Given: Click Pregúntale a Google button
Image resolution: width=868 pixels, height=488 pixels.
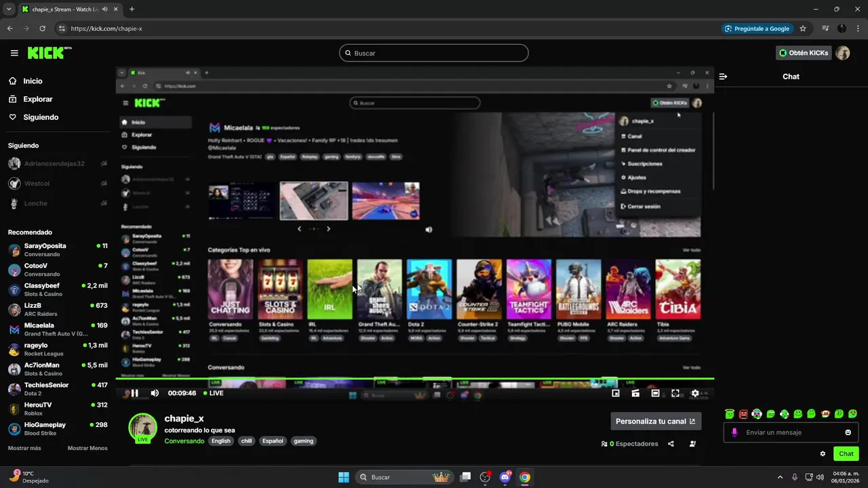Looking at the screenshot, I should pos(757,28).
